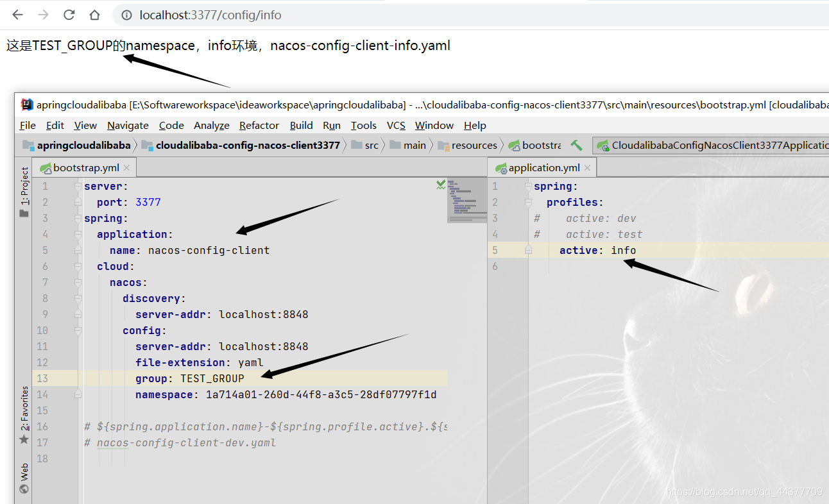Select apringcloudalibaba in the navigation bar
Screen dimensions: 829x504
77,145
